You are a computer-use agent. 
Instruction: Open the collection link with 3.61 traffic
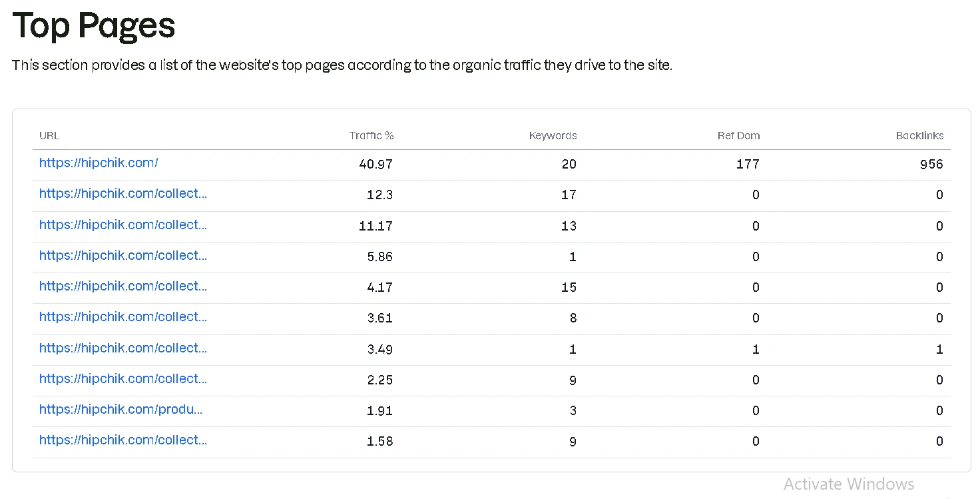[122, 318]
